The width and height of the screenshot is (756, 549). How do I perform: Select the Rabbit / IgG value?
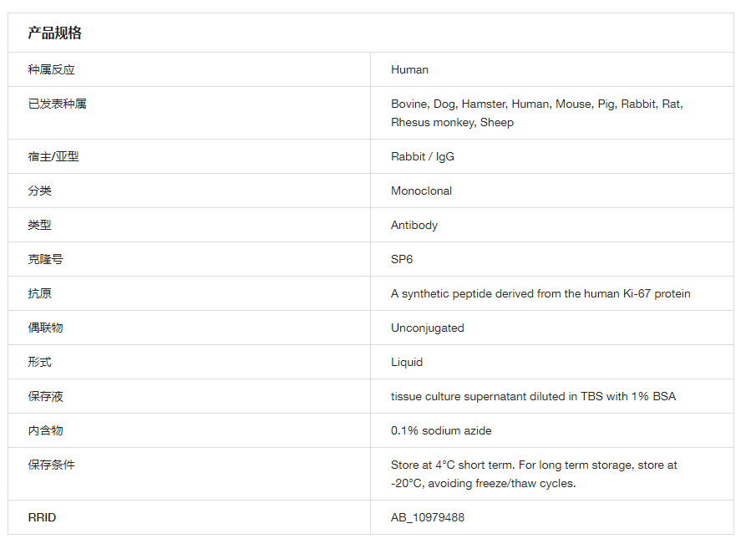tap(423, 156)
